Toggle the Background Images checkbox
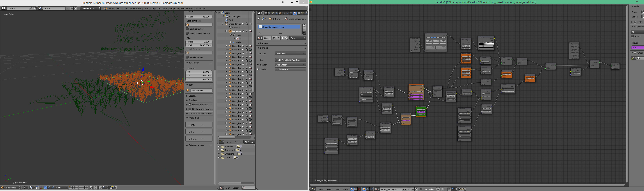Image resolution: width=644 pixels, height=191 pixels. pos(190,109)
